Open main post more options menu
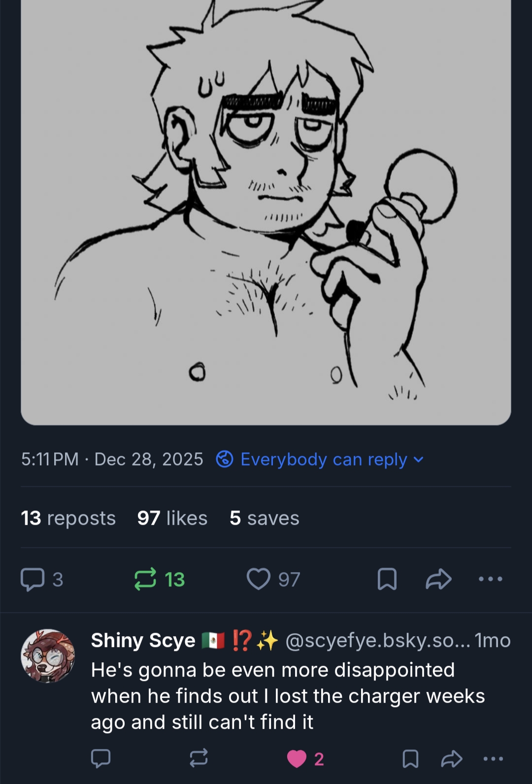This screenshot has height=784, width=532. pos(491,579)
